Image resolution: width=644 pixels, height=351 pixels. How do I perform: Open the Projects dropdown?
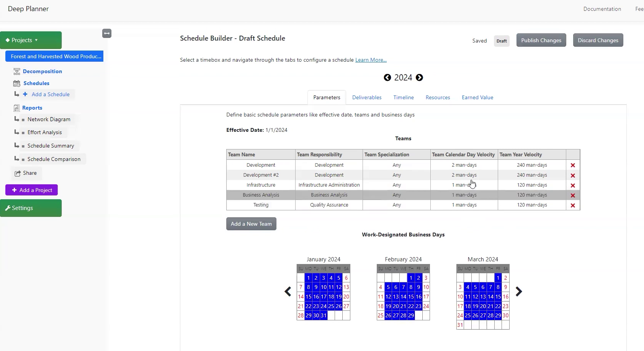31,40
